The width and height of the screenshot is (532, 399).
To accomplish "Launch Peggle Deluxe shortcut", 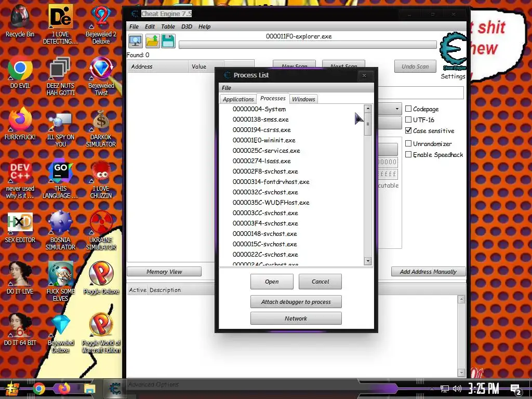I will 101,278.
